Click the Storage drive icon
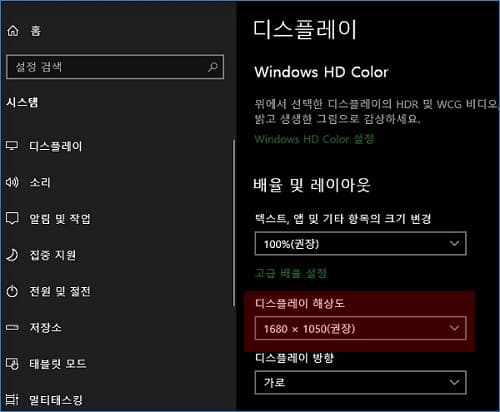 [x=12, y=327]
